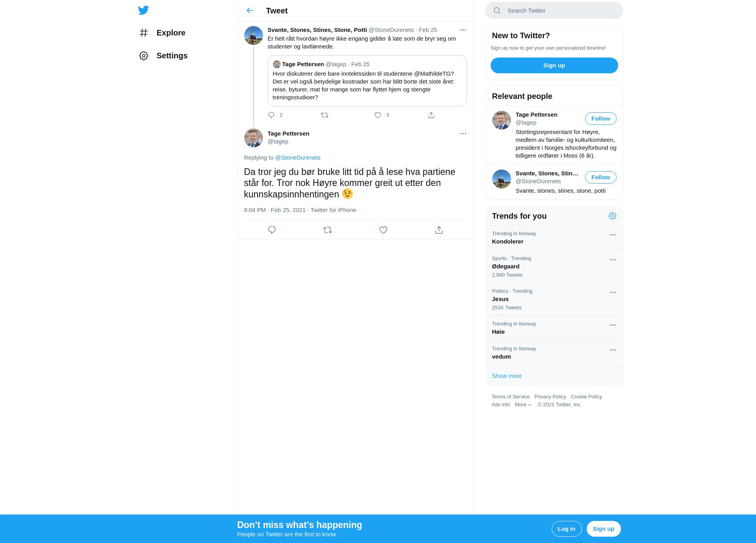Viewport: 756px width, 543px height.
Task: Expand the More footer menu
Action: pos(523,405)
